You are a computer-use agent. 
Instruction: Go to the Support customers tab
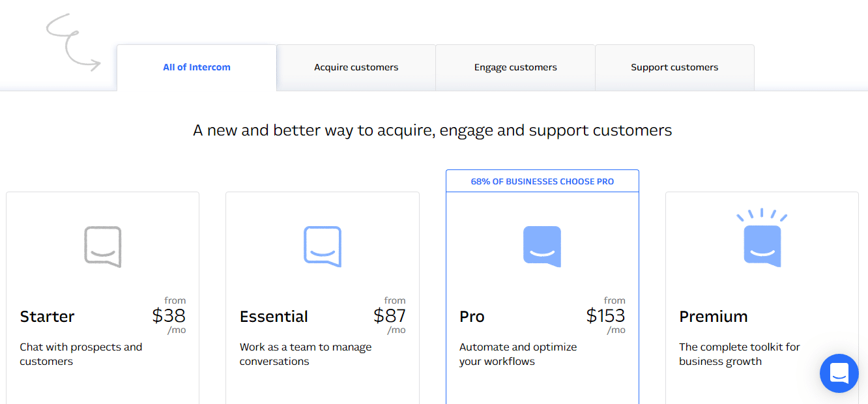[x=674, y=67]
